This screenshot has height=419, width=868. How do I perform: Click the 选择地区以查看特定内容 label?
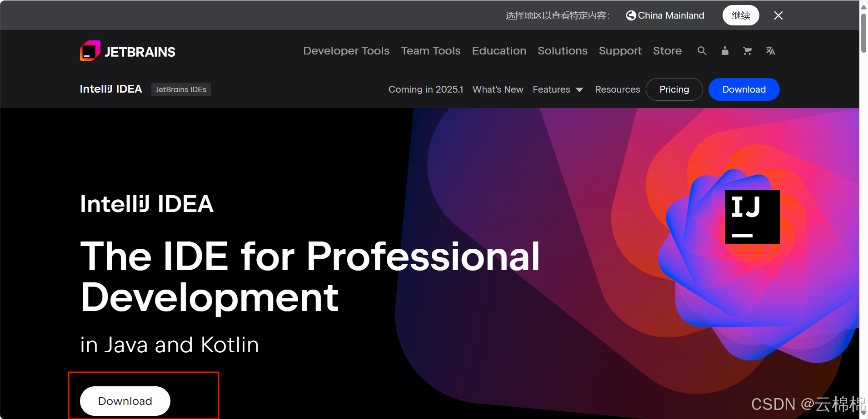click(558, 15)
